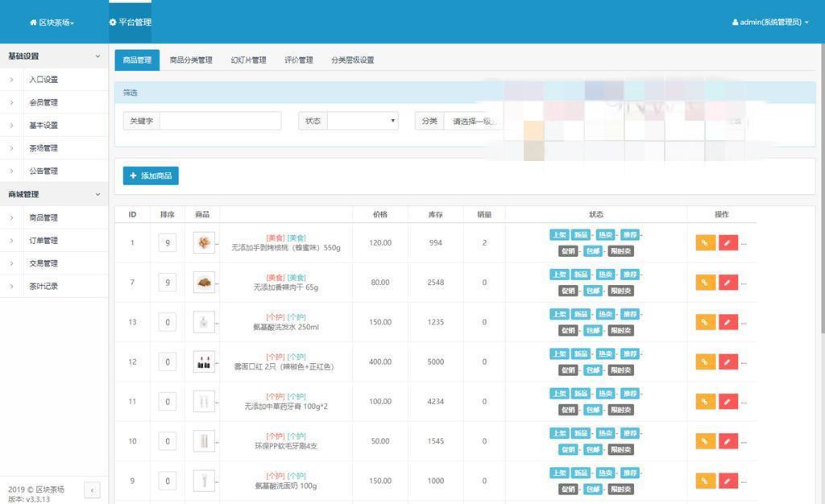The image size is (825, 504).
Task: Click the red edit pencil for 无添加香辣肉干
Action: click(x=727, y=283)
